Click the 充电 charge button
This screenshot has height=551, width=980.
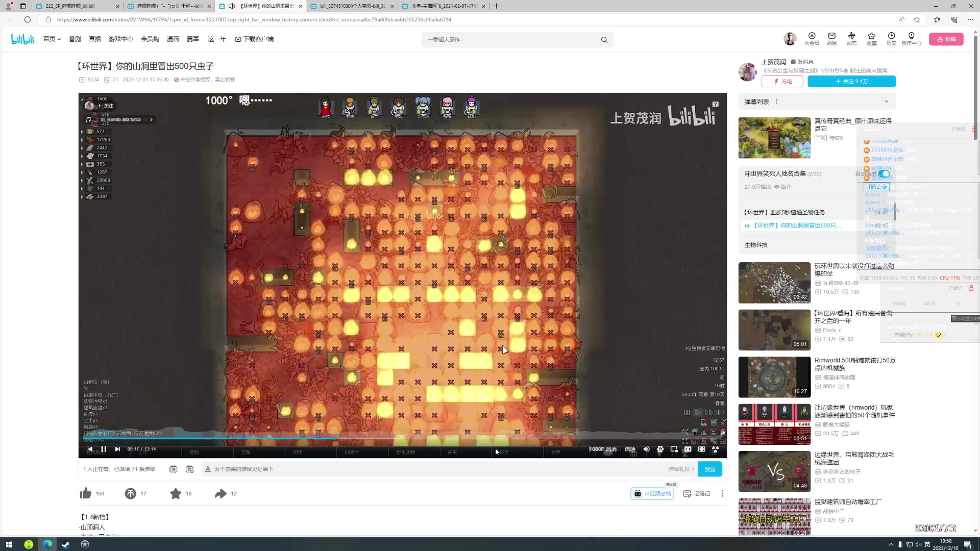tap(782, 82)
